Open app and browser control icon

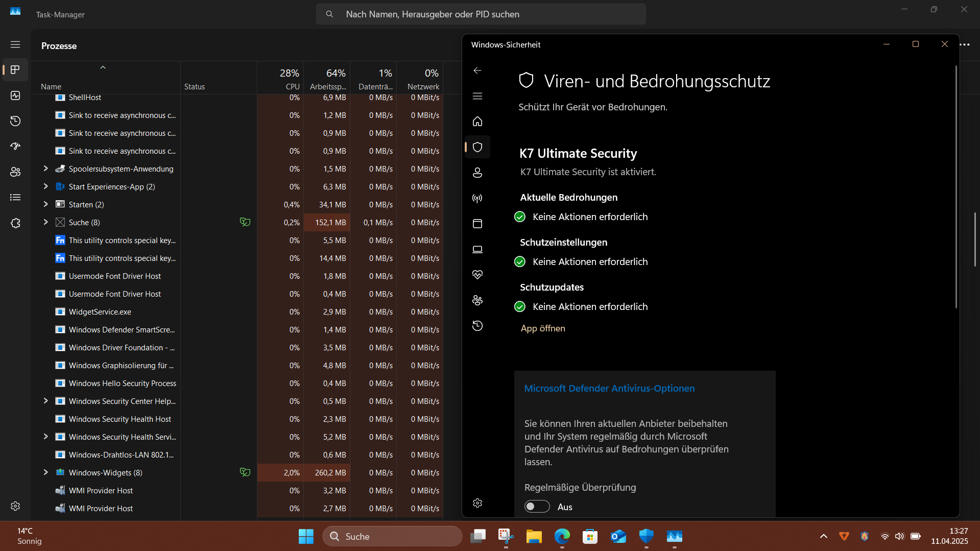(477, 224)
